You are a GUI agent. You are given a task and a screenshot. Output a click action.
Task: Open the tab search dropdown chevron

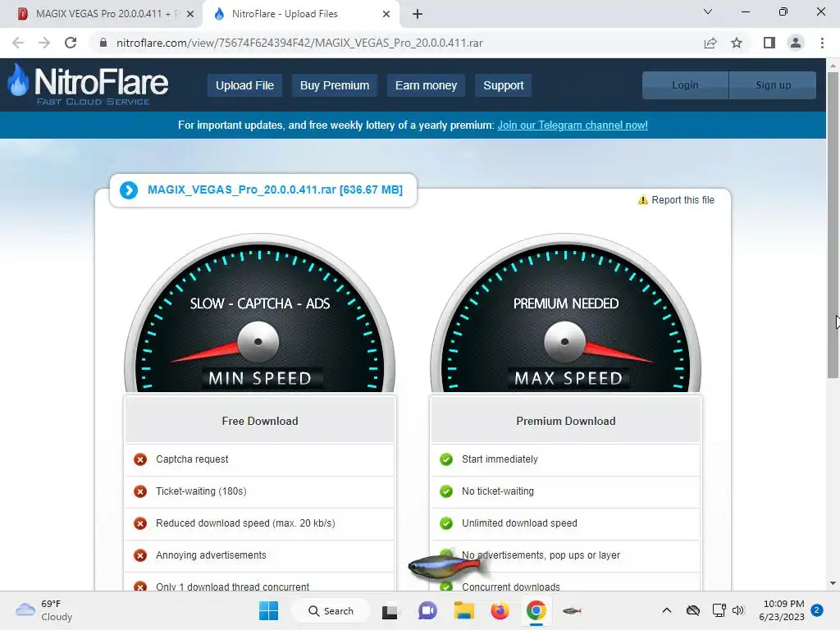[x=708, y=11]
